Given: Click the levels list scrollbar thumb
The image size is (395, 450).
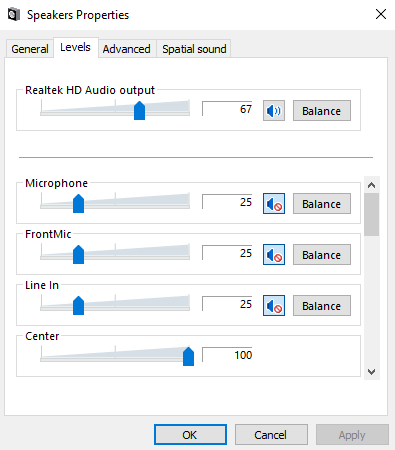Looking at the screenshot, I should coord(372,214).
